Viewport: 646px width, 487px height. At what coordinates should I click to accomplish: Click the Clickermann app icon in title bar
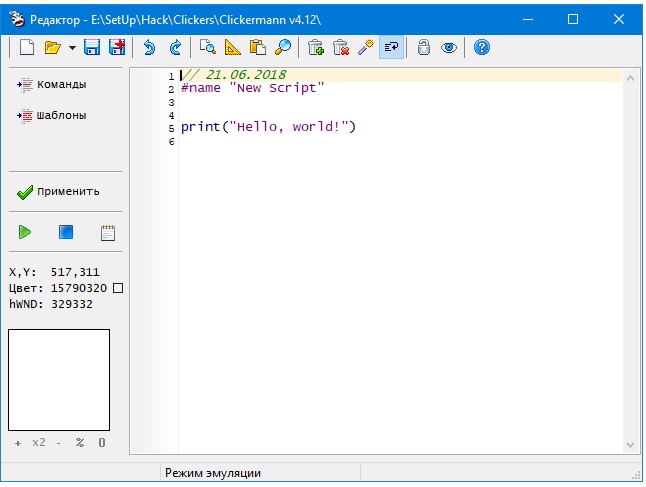pyautogui.click(x=17, y=19)
